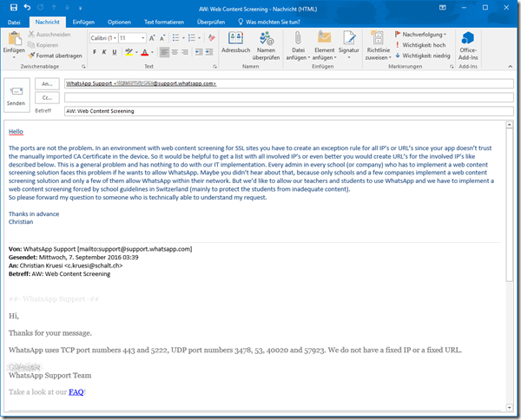This screenshot has height=420, width=521.
Task: Open Office-Add-Ins from the ribbon
Action: tap(468, 43)
